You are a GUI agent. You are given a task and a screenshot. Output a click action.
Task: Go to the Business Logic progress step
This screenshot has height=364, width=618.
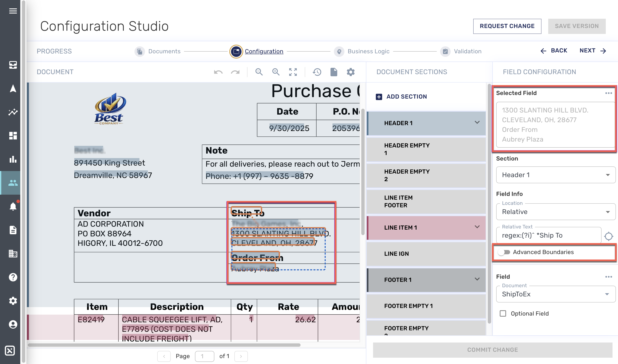[x=368, y=51]
